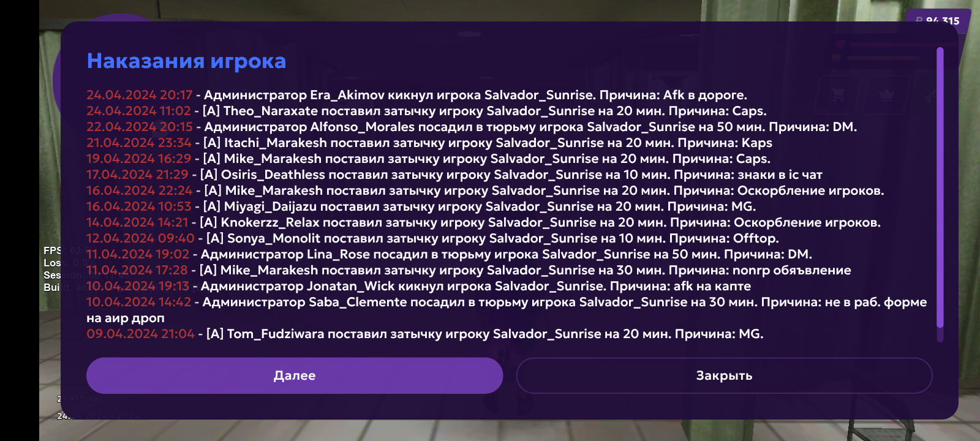Click the Наказания игрока dialog title
The height and width of the screenshot is (441, 980).
187,61
